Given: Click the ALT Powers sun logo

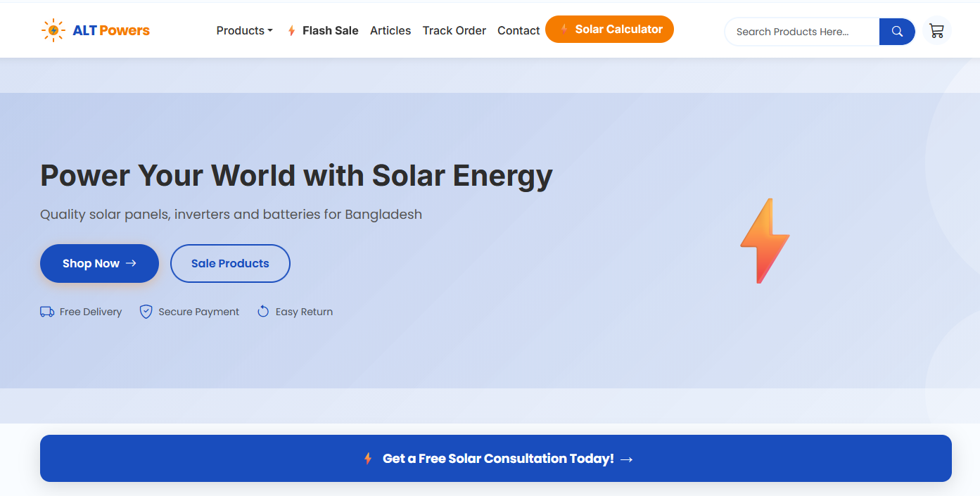Looking at the screenshot, I should (x=53, y=30).
